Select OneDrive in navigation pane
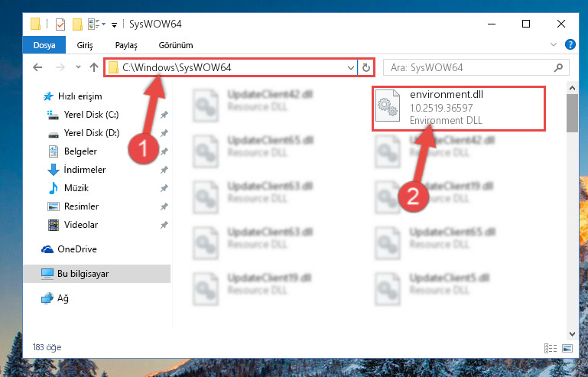The width and height of the screenshot is (588, 377). pyautogui.click(x=77, y=249)
